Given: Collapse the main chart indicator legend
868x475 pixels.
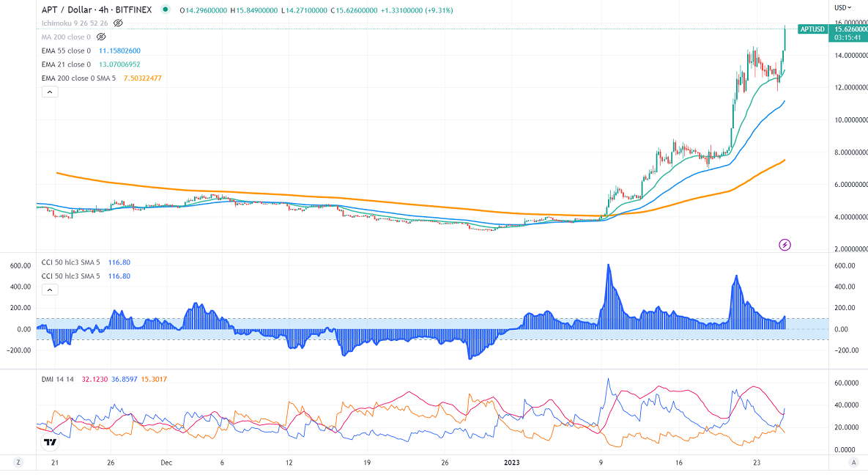Looking at the screenshot, I should click(49, 92).
